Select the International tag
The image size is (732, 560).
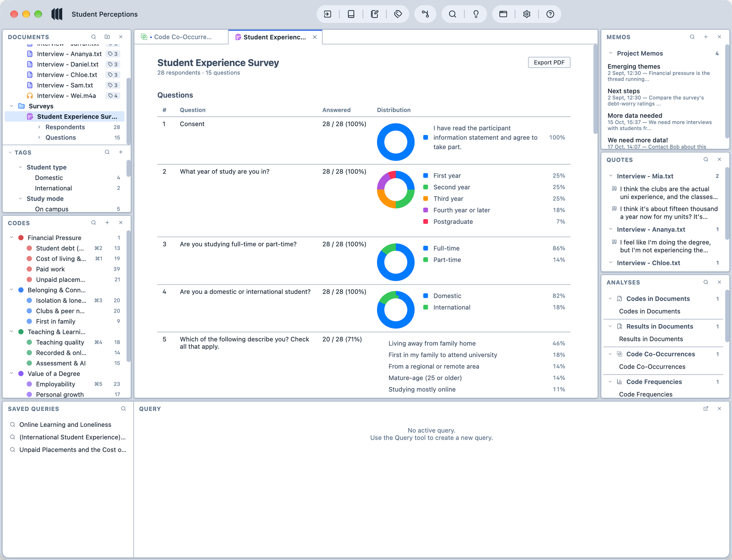coord(53,188)
